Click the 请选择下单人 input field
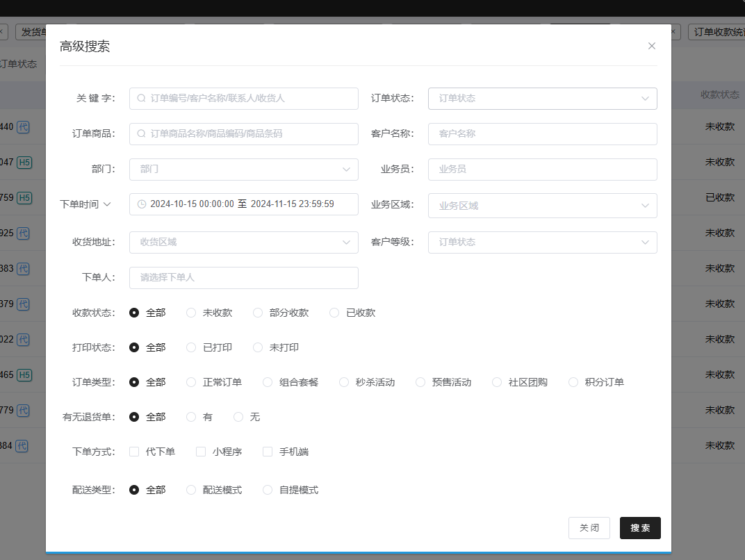 click(243, 278)
